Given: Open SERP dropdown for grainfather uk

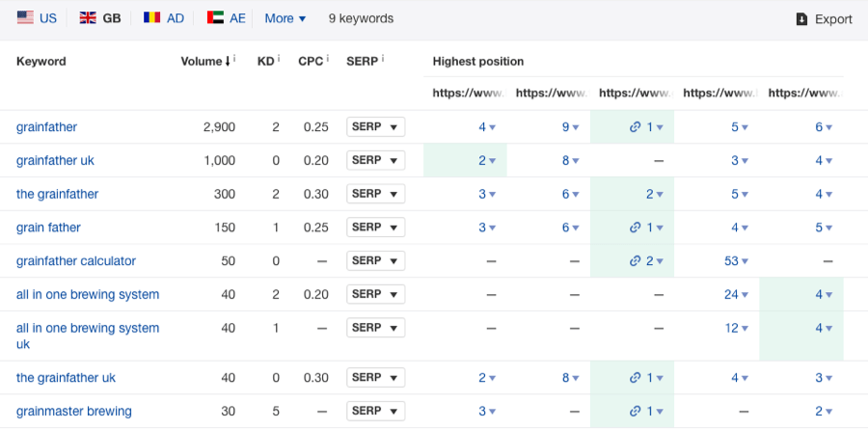Looking at the screenshot, I should [x=374, y=160].
